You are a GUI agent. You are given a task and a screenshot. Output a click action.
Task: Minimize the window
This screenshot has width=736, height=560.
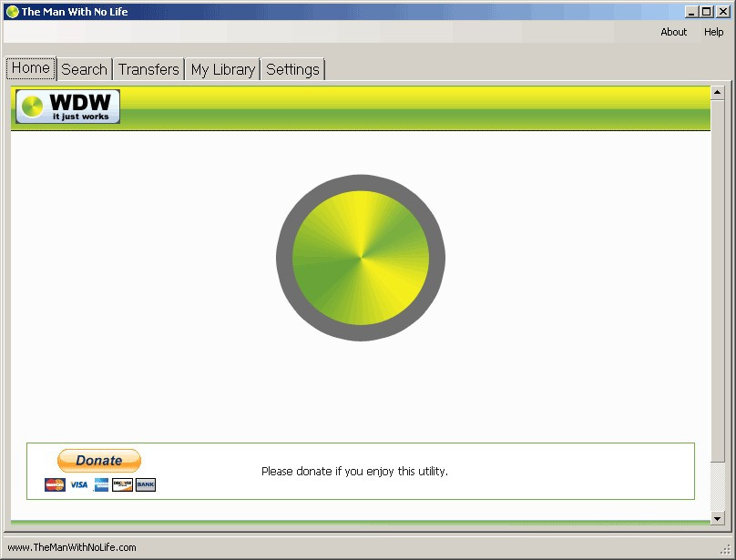(690, 12)
